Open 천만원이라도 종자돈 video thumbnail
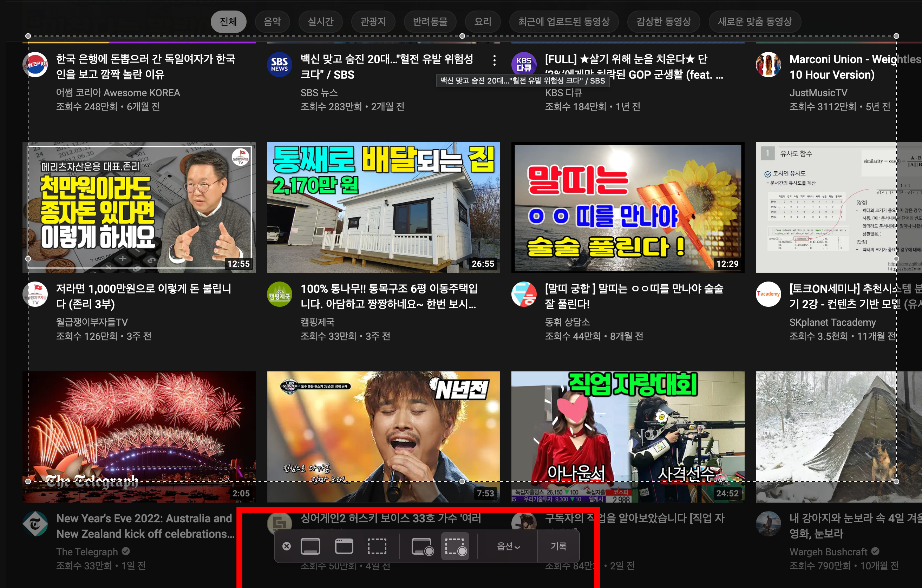 tap(139, 207)
